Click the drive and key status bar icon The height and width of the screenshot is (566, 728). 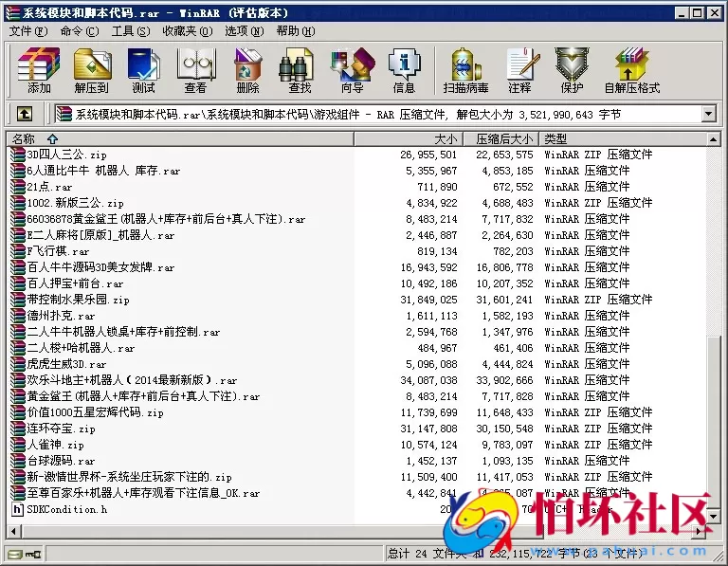[24, 554]
